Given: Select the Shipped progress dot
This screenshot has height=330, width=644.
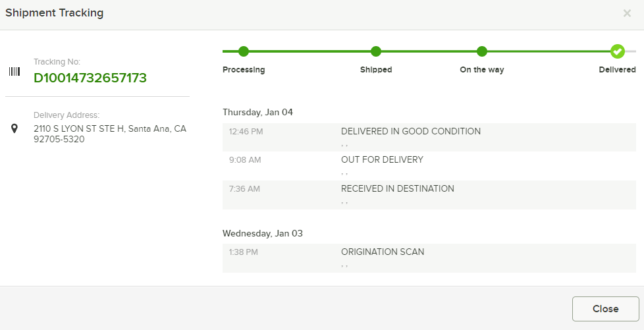Looking at the screenshot, I should pyautogui.click(x=376, y=51).
